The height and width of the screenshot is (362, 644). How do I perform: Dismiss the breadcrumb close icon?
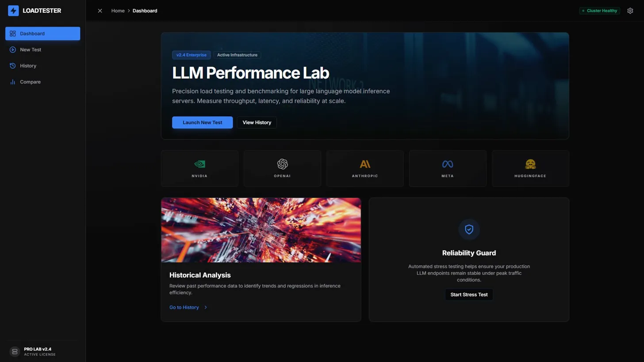100,11
